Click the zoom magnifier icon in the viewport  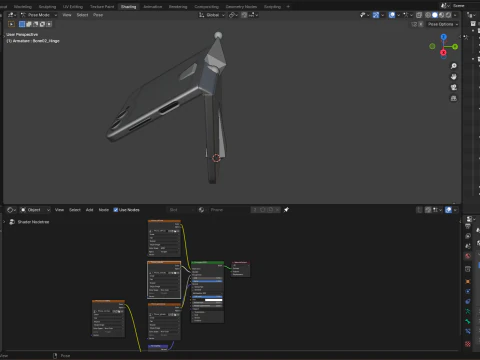[x=454, y=66]
